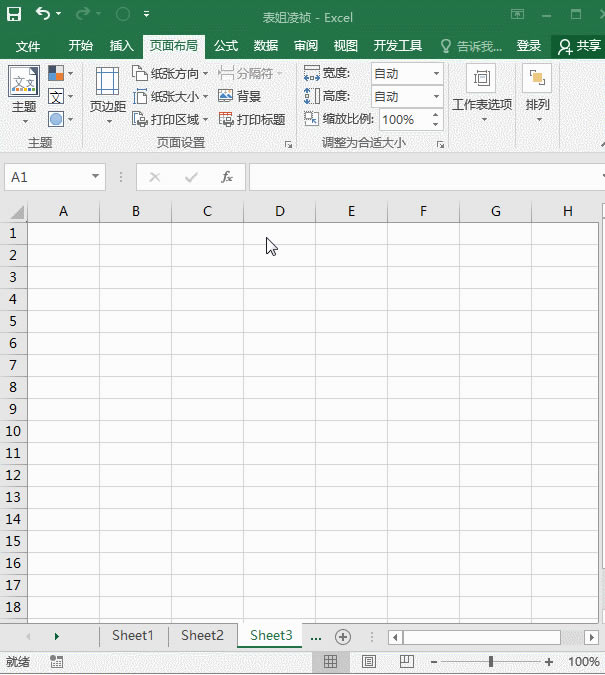605x675 pixels.
Task: Open the 页边距 (Margins) button
Action: point(107,95)
